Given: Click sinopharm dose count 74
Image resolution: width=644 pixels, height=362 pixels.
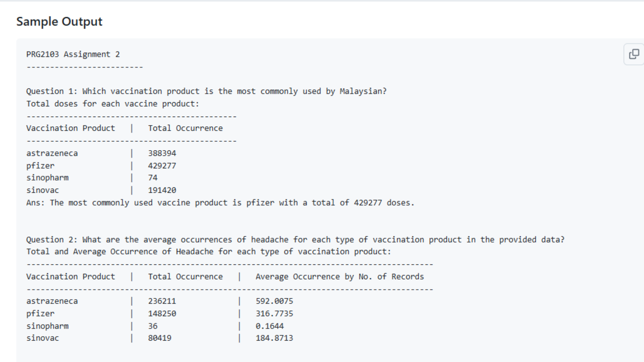Looking at the screenshot, I should coord(153,178).
